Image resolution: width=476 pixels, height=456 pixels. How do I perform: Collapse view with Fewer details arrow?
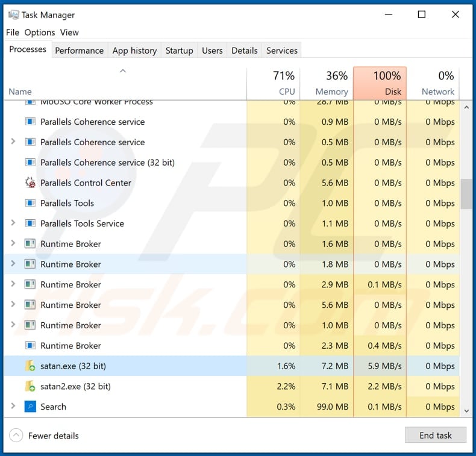pyautogui.click(x=16, y=436)
